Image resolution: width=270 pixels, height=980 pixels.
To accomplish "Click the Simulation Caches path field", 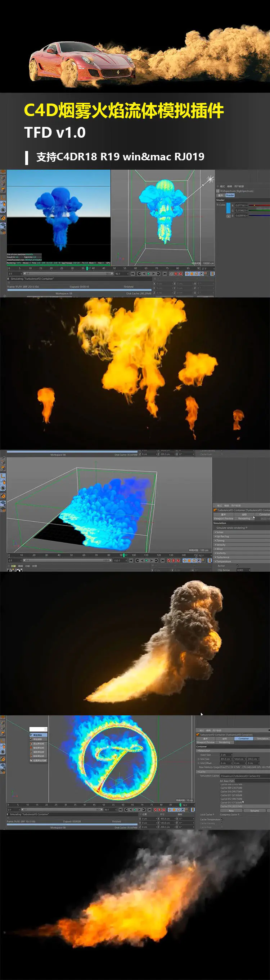I will 246,776.
